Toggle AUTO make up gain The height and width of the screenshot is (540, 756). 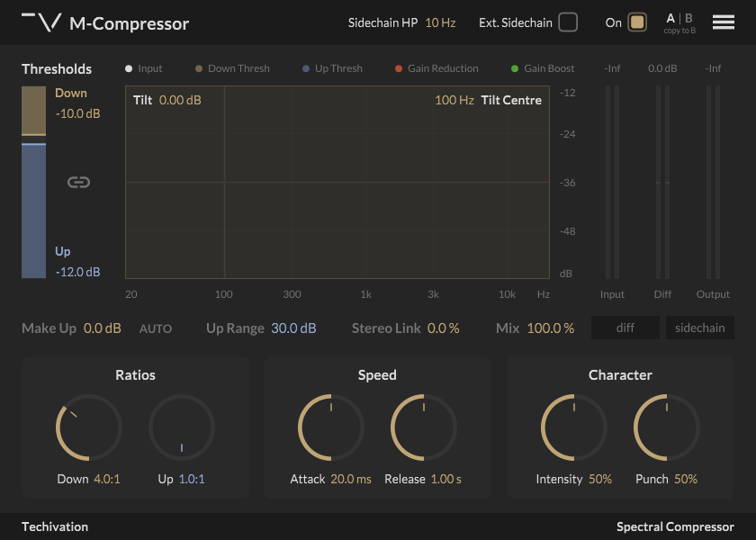tap(155, 328)
